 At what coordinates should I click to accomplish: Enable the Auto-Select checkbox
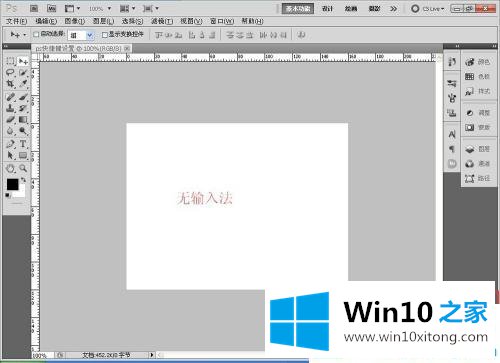36,34
